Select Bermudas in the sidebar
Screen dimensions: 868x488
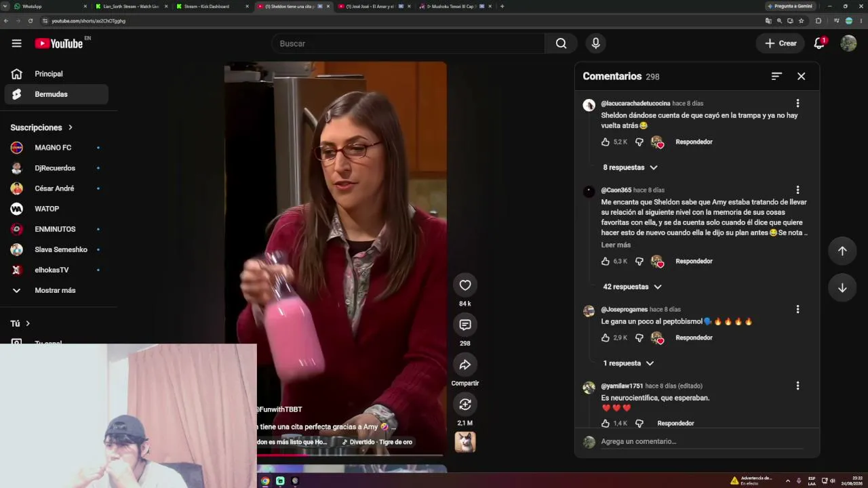56,94
